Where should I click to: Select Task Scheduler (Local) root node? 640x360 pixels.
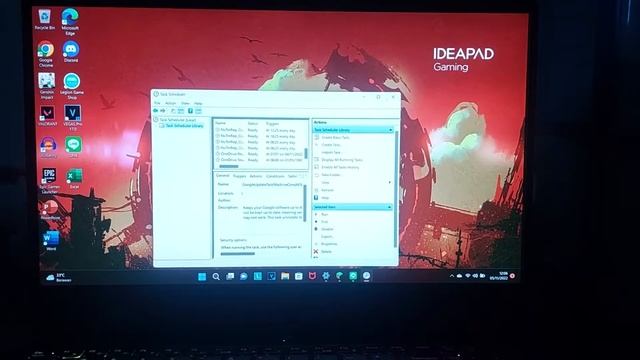pos(177,120)
